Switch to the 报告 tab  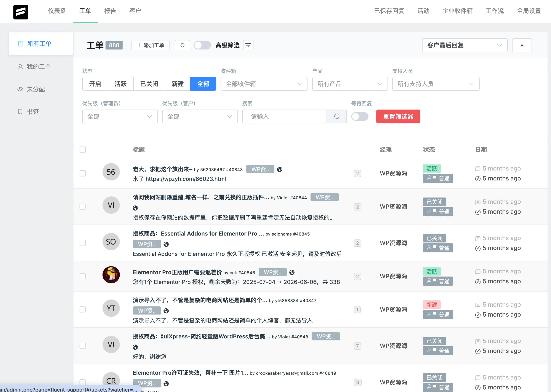coord(110,11)
